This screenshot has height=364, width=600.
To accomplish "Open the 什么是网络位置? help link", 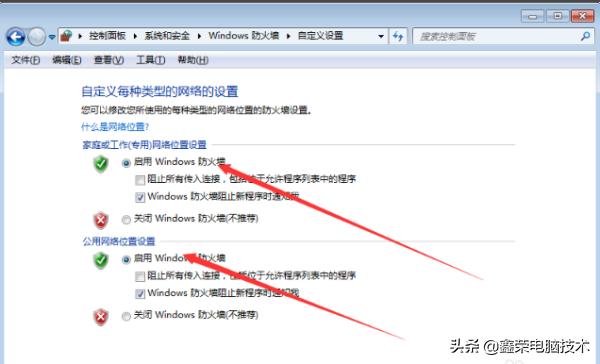I will click(115, 127).
